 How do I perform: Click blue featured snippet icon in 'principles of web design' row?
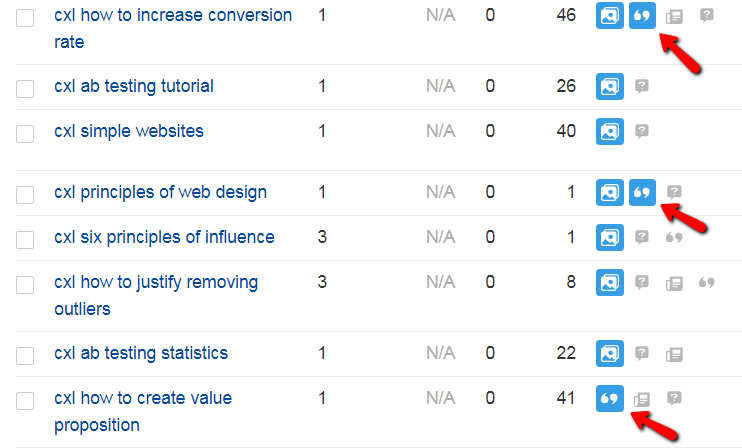click(642, 192)
